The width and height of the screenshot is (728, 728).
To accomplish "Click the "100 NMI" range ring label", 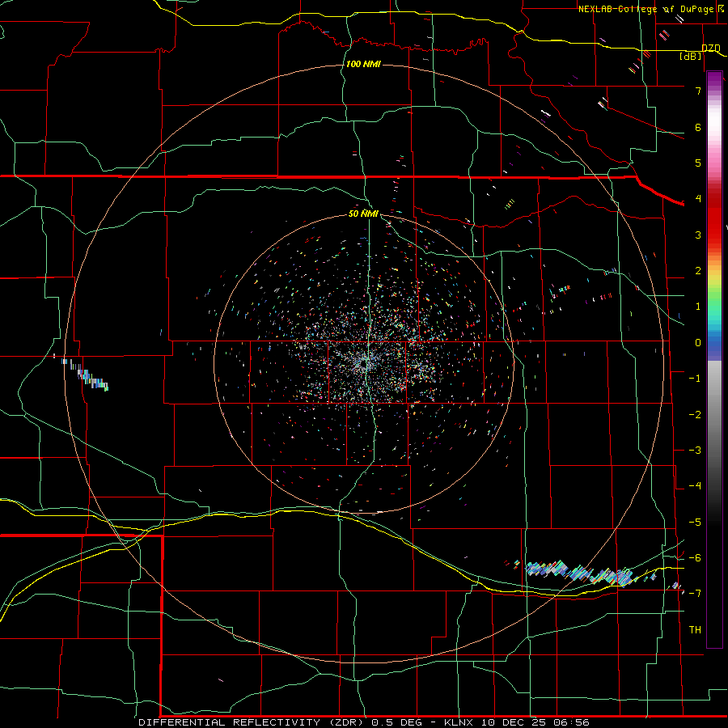I will pyautogui.click(x=363, y=64).
